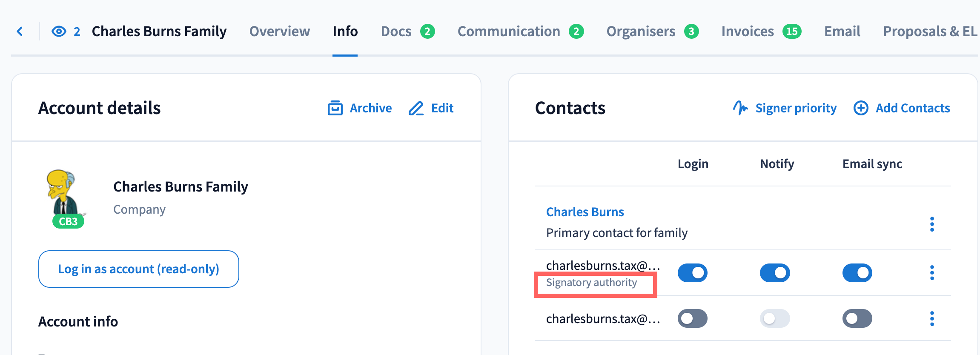Image resolution: width=980 pixels, height=355 pixels.
Task: Open the Charles Burns contact link
Action: [x=585, y=212]
